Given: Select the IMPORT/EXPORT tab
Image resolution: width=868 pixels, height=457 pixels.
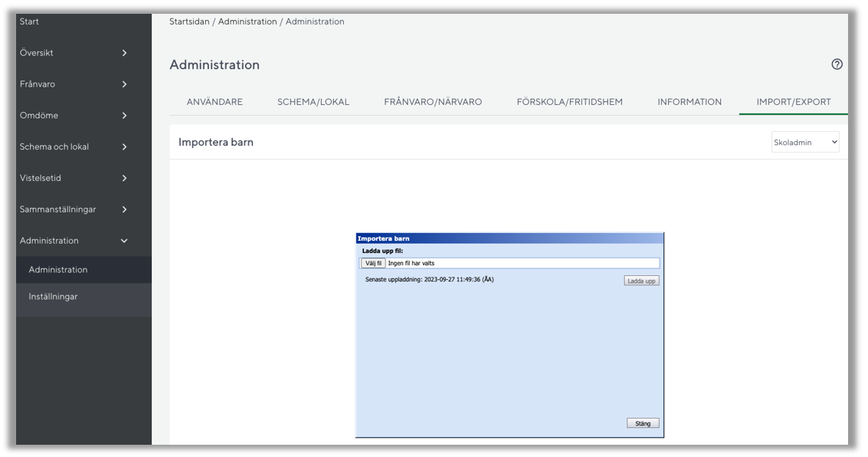Looking at the screenshot, I should point(793,102).
